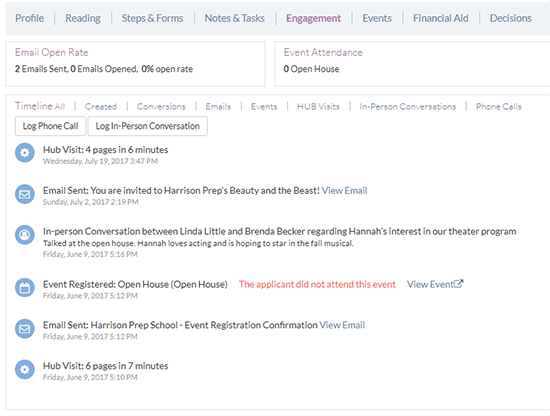Click gear icon for 6 pages Hub Visit
Screen dimensions: 550x416
coord(25,369)
